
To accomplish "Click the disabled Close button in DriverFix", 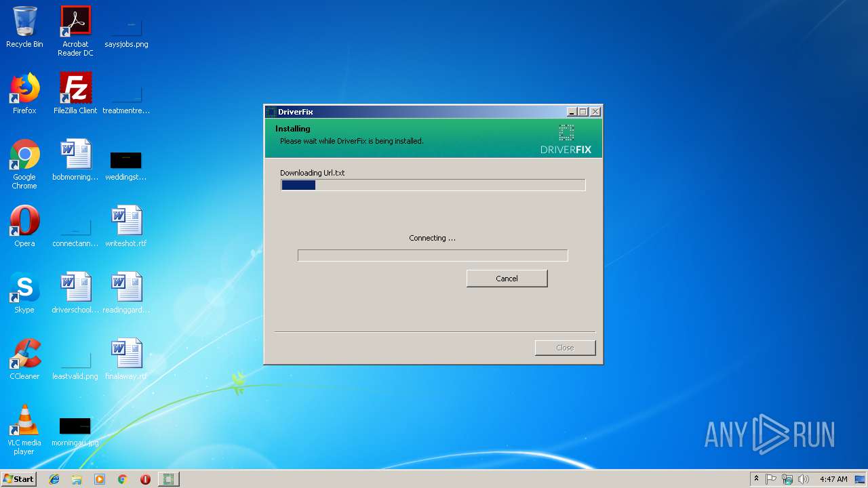I will [565, 348].
